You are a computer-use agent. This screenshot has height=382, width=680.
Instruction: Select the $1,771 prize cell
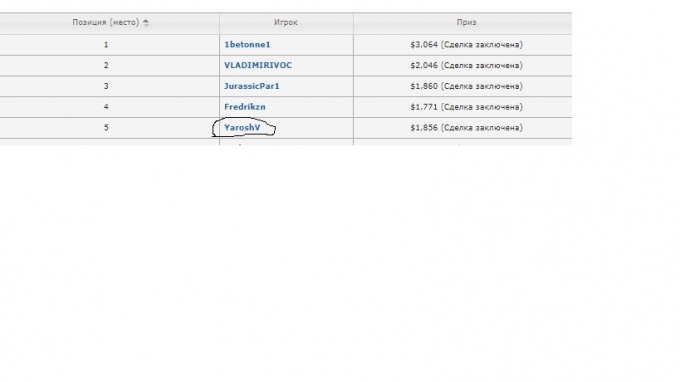pos(463,107)
